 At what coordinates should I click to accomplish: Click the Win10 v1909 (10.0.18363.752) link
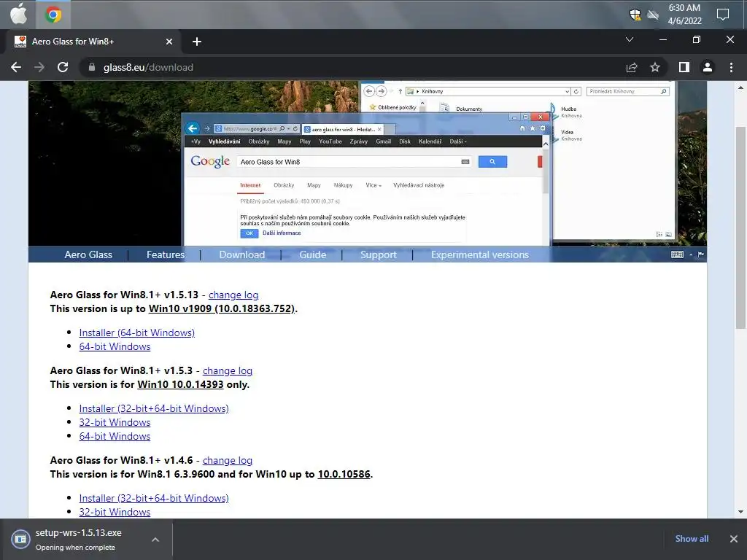point(222,308)
